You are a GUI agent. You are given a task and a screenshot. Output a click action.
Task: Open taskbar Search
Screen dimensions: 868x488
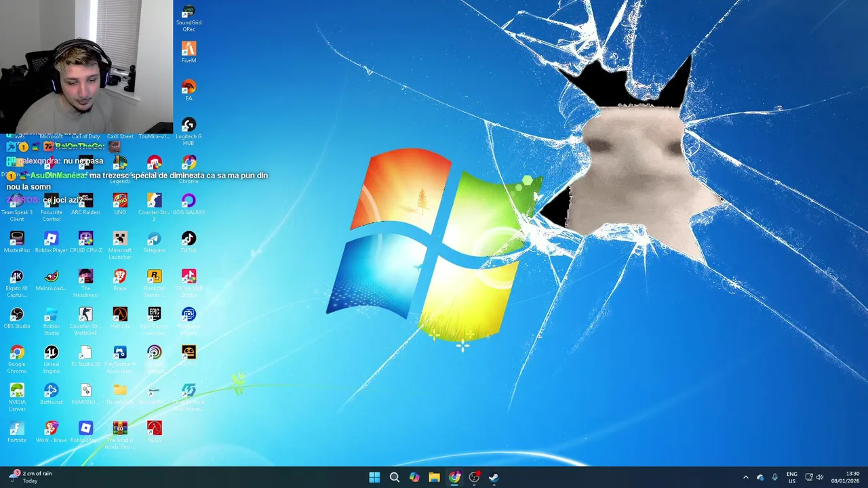394,477
